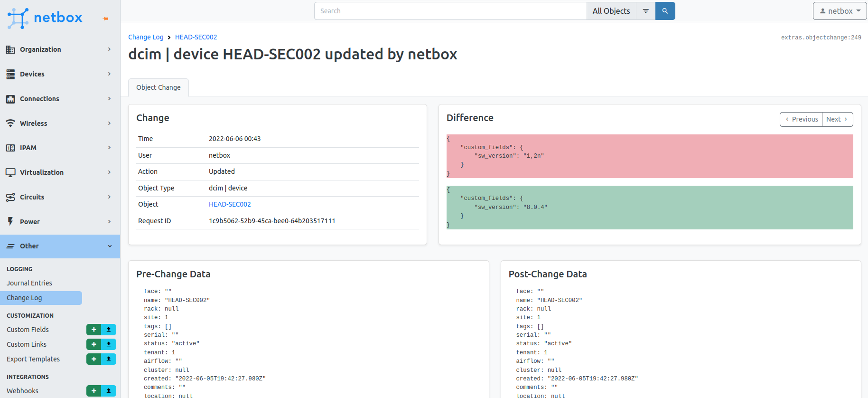Open the All Objects search scope
The image size is (868, 398).
tap(611, 11)
